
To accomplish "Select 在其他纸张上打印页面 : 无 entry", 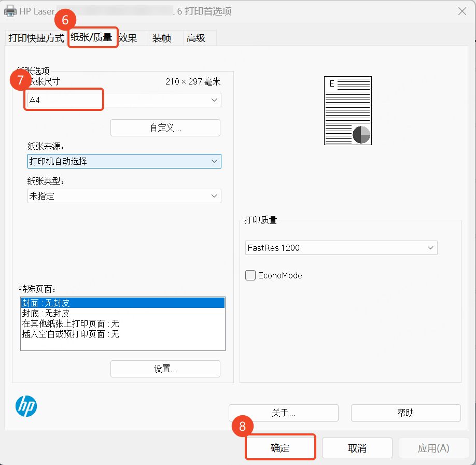I will [123, 323].
